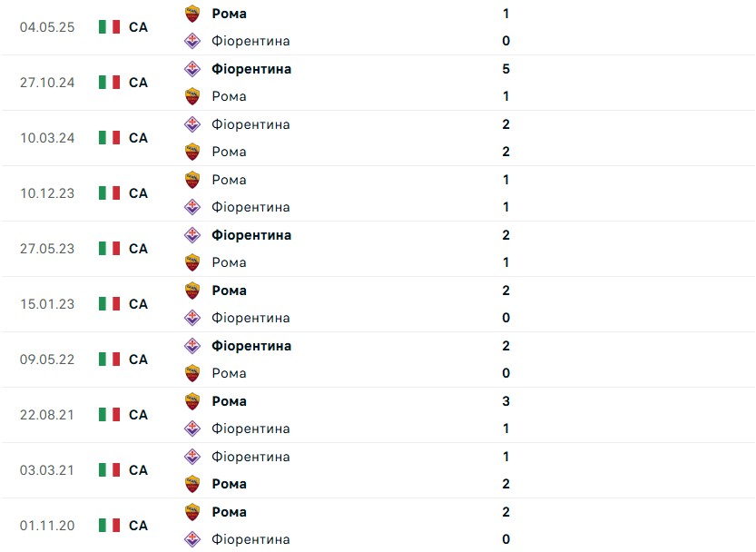Click the Italian flag beside 10.03.24
The image size is (756, 552).
tap(109, 138)
